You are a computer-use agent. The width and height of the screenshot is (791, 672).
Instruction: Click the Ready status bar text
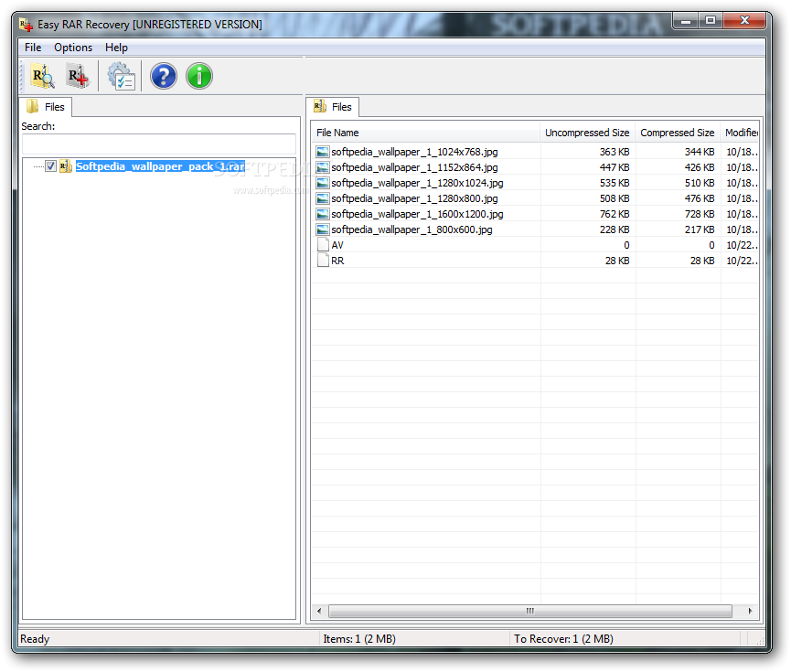pyautogui.click(x=35, y=639)
